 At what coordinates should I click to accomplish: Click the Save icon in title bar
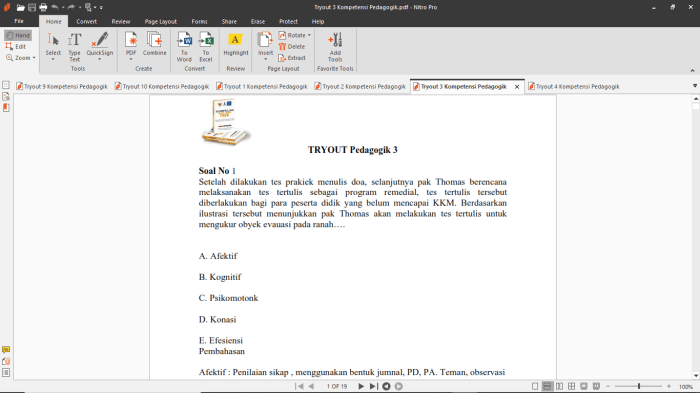[x=32, y=7]
